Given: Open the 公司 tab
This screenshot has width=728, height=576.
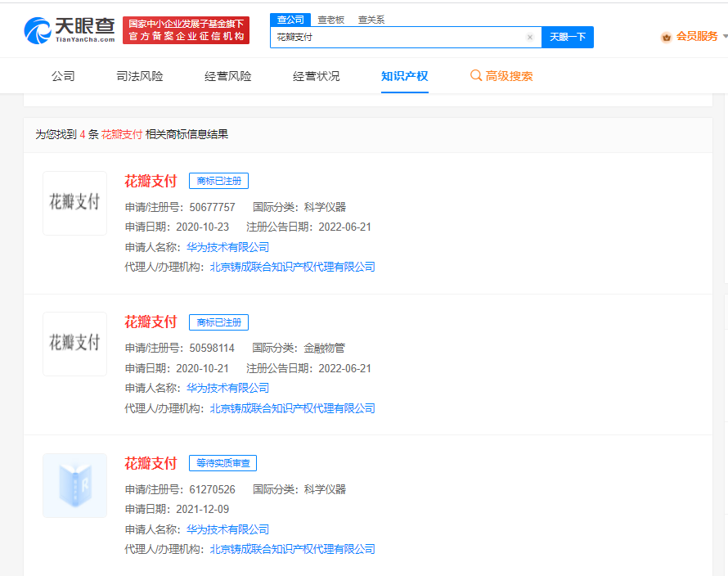Looking at the screenshot, I should point(64,74).
